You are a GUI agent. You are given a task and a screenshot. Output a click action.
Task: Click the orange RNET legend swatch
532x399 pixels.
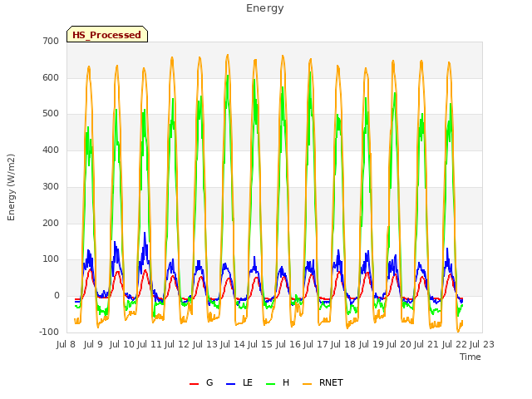(x=307, y=384)
